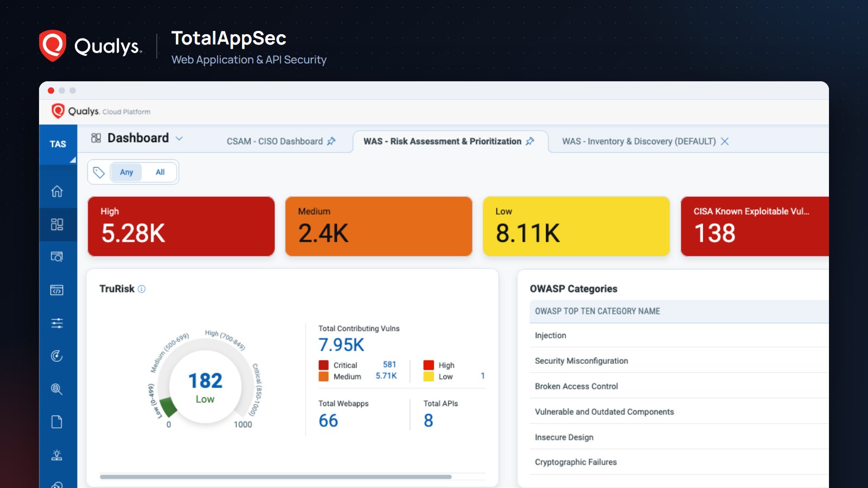Image resolution: width=868 pixels, height=488 pixels.
Task: Open the bug/burp icon in sidebar
Action: click(57, 455)
